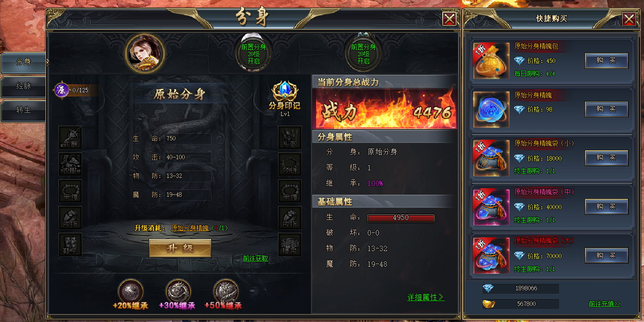Select the 分身 side tab
This screenshot has height=322, width=644.
tap(24, 62)
